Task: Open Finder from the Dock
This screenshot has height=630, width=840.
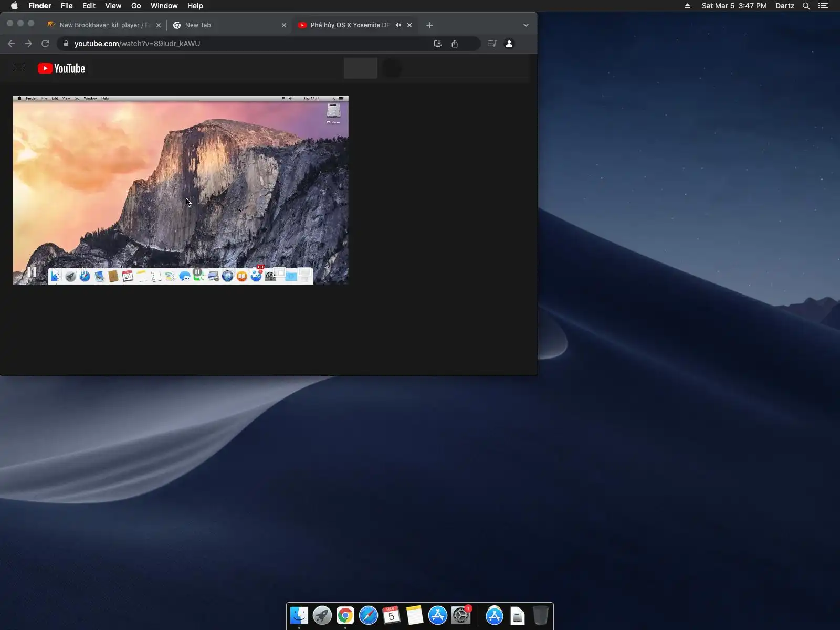Action: 299,615
